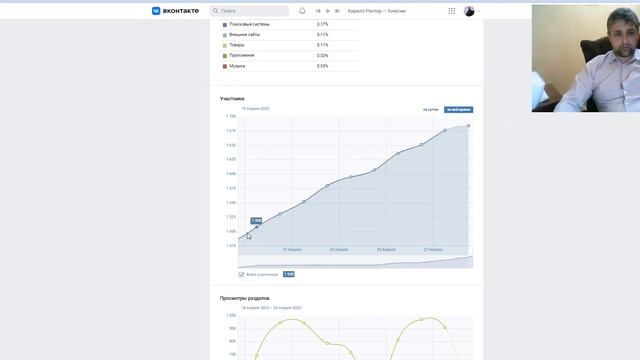
Task: Open the VK services grid icon
Action: tap(451, 11)
